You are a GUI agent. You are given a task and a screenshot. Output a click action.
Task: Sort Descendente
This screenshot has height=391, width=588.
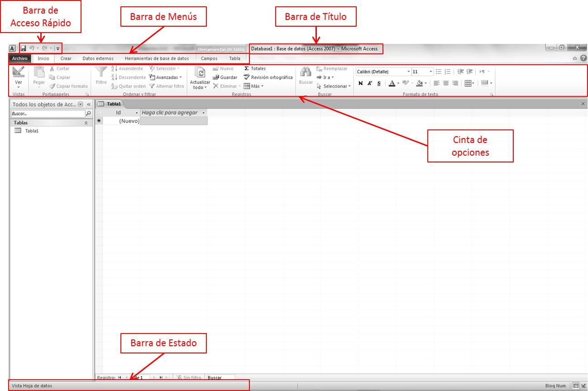pos(129,77)
